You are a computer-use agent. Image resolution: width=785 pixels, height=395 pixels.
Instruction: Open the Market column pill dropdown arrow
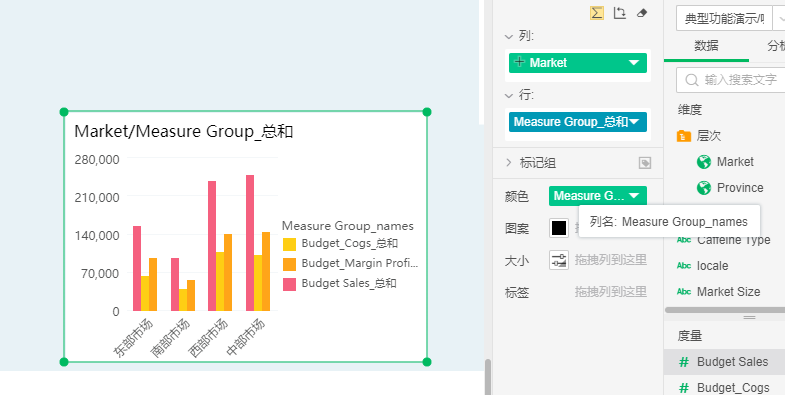point(634,63)
